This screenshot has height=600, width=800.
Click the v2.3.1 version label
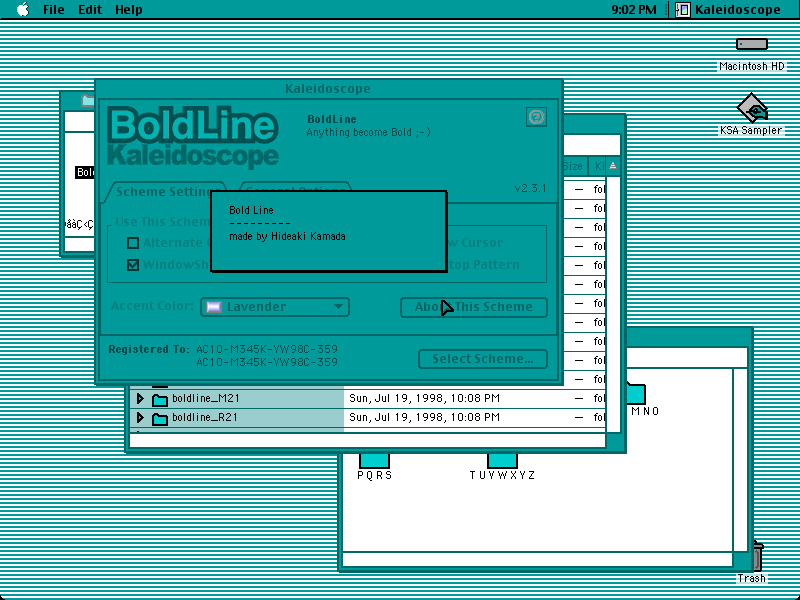[x=531, y=188]
